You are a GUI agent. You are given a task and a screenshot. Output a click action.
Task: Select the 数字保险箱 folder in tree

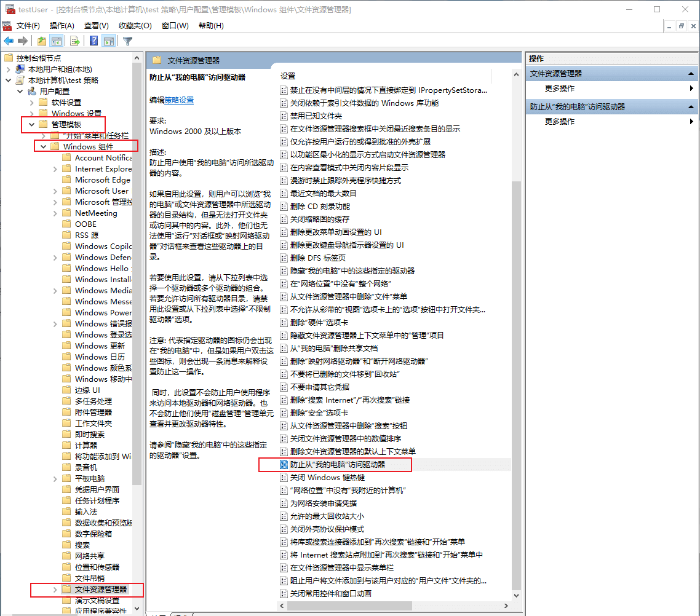click(93, 534)
